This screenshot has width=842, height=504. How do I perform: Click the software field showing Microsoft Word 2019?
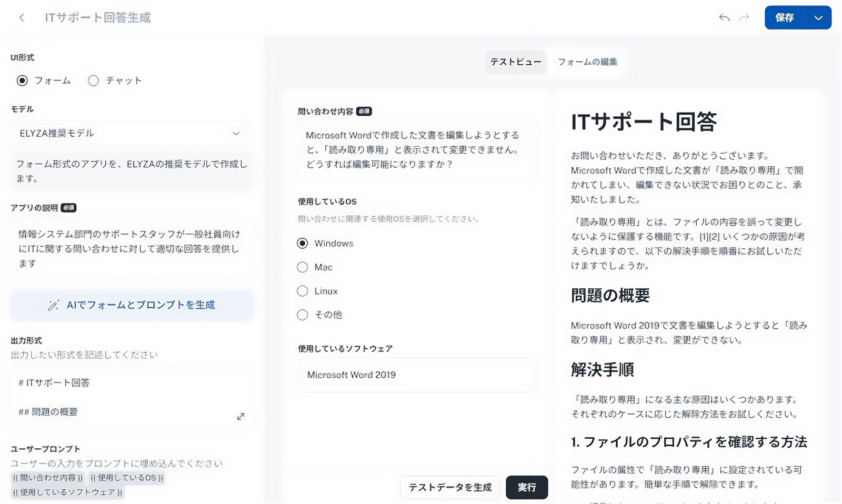(x=417, y=375)
